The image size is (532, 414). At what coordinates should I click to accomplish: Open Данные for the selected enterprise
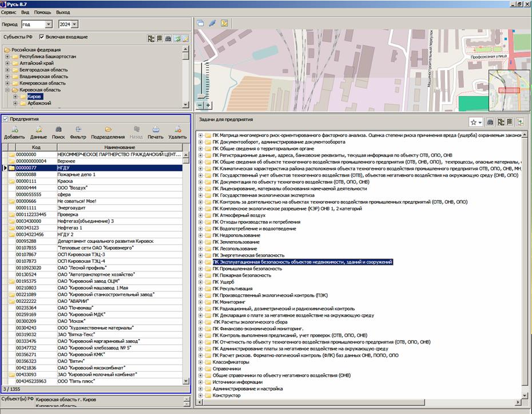coord(38,129)
